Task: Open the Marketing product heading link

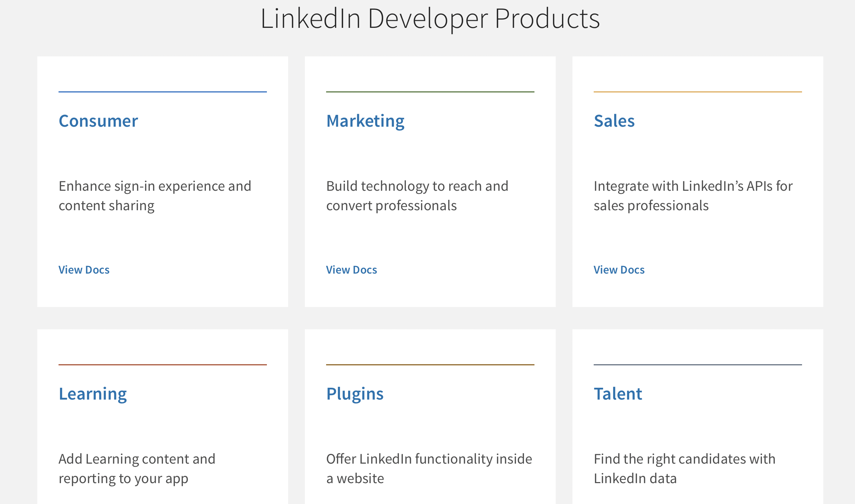Action: click(x=365, y=121)
